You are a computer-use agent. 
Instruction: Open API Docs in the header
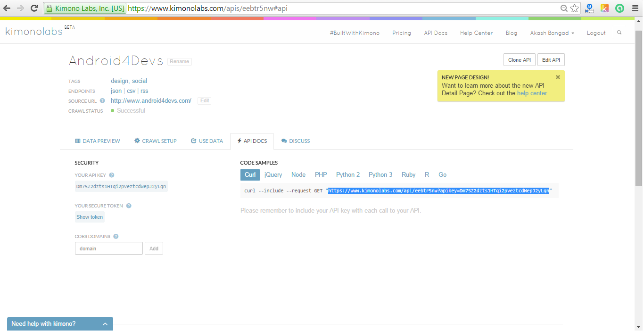[x=436, y=33]
